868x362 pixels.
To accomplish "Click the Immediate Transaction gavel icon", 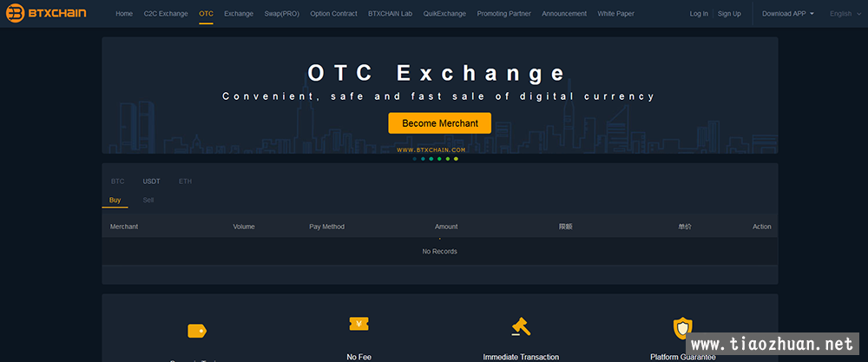I will tap(520, 326).
